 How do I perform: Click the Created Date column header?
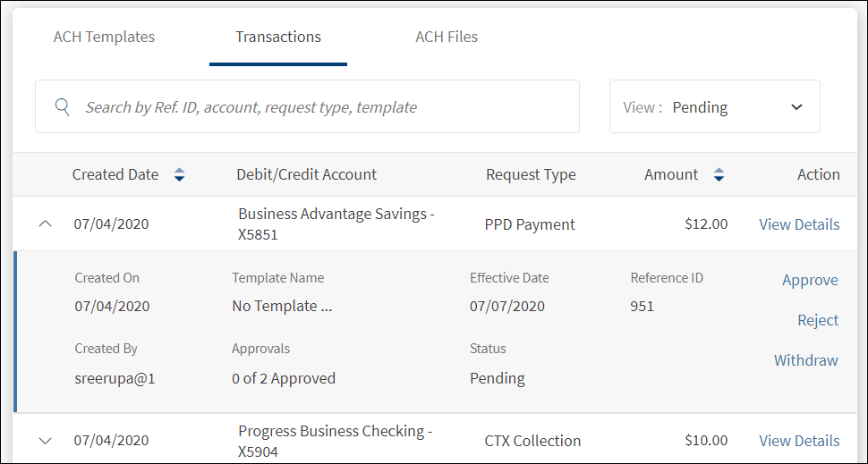(115, 175)
